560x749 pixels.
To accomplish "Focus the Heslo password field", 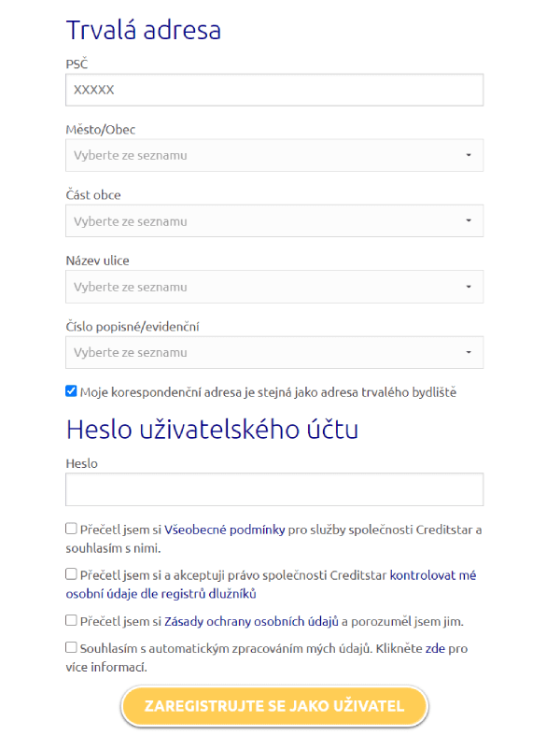I will 274,489.
